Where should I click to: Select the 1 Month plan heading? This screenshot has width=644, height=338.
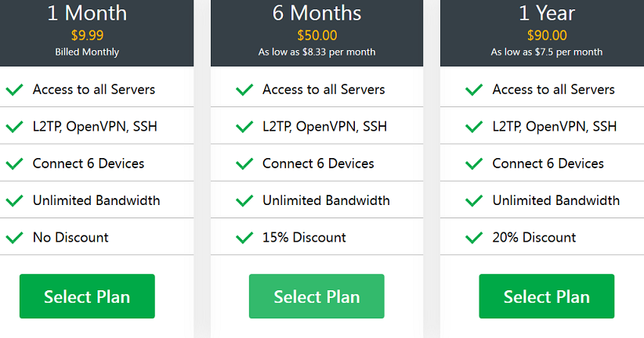87,13
